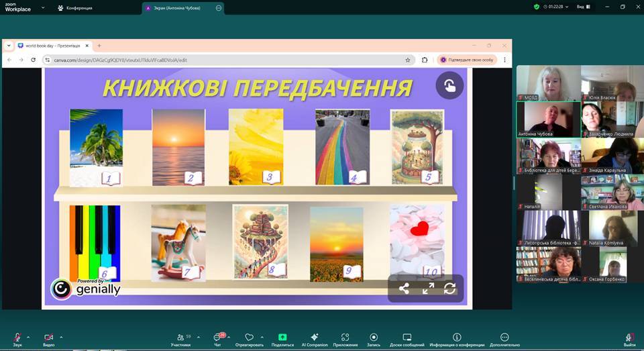Expand video options arrow next to Видео

(61, 337)
